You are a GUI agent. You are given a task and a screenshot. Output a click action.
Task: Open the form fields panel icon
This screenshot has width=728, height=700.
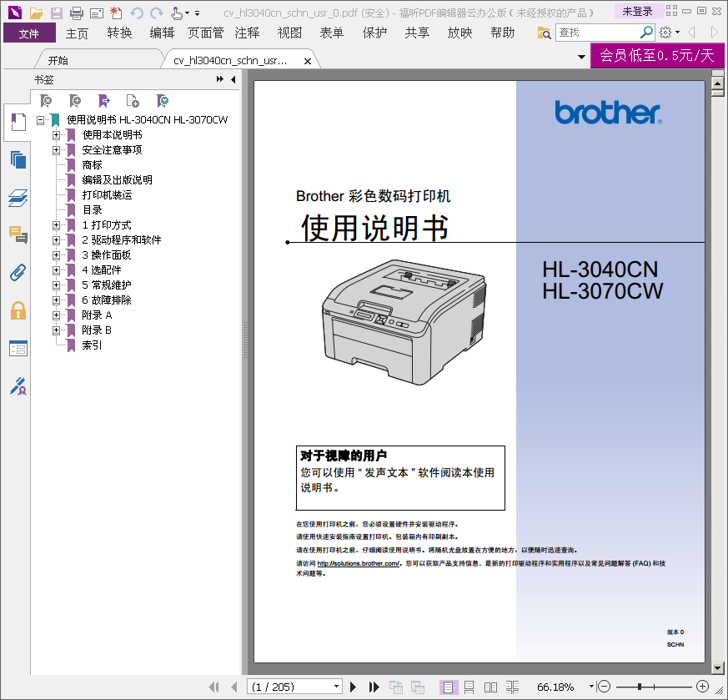pyautogui.click(x=18, y=349)
